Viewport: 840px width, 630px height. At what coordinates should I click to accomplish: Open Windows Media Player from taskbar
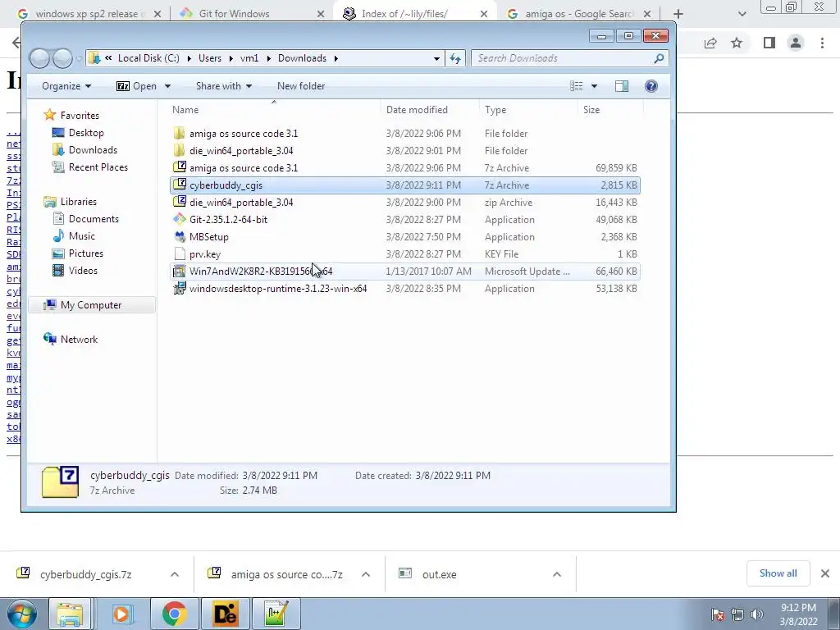[122, 614]
